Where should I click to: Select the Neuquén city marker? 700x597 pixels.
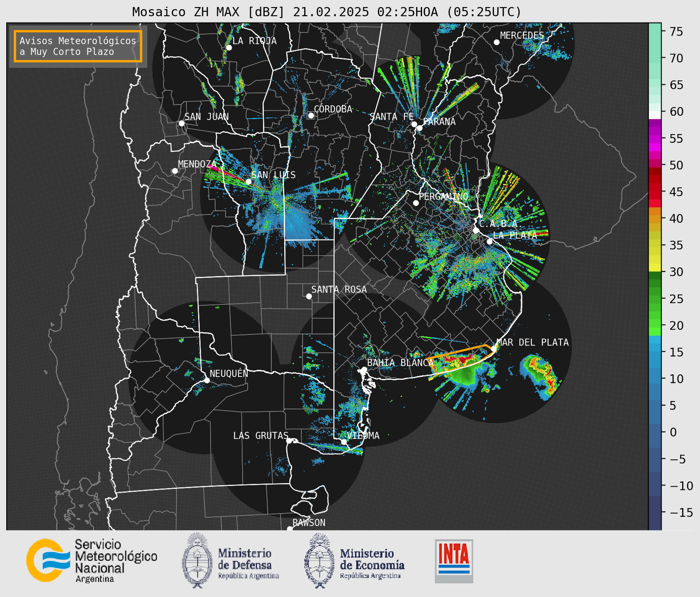pyautogui.click(x=207, y=380)
